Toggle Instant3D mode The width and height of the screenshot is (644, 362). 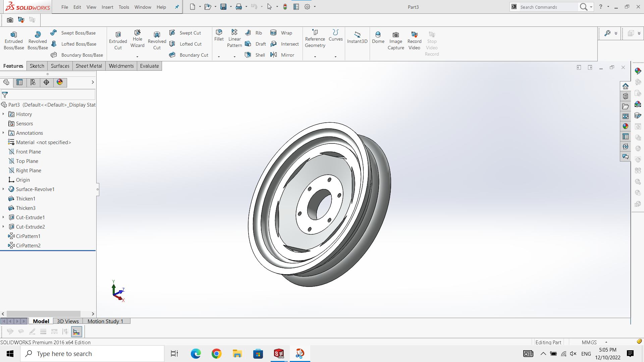[357, 38]
